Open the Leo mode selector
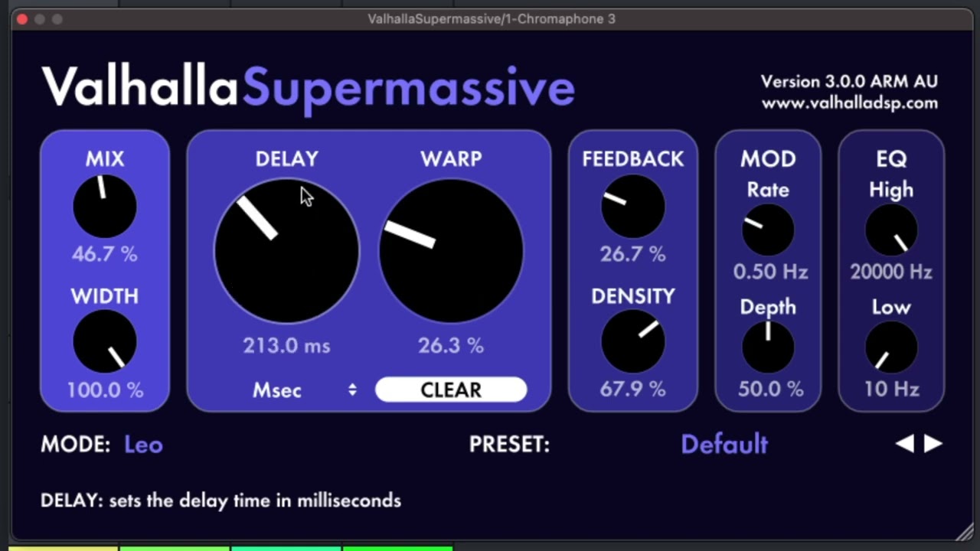 (x=143, y=445)
